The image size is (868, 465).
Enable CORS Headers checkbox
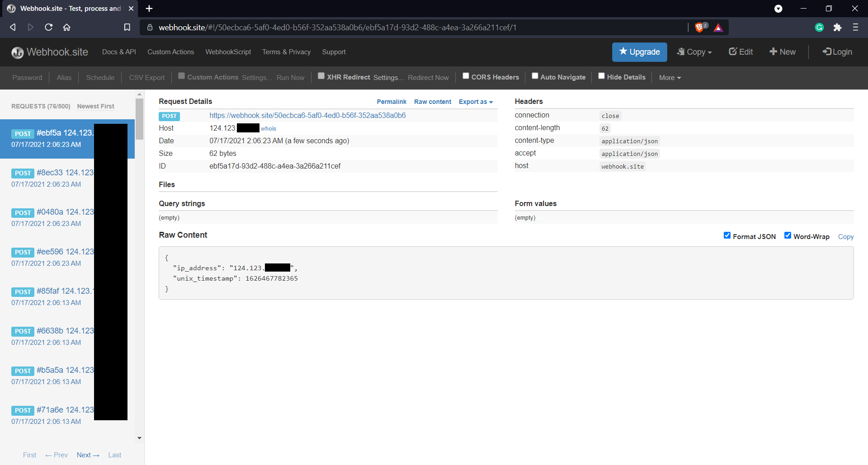(466, 76)
